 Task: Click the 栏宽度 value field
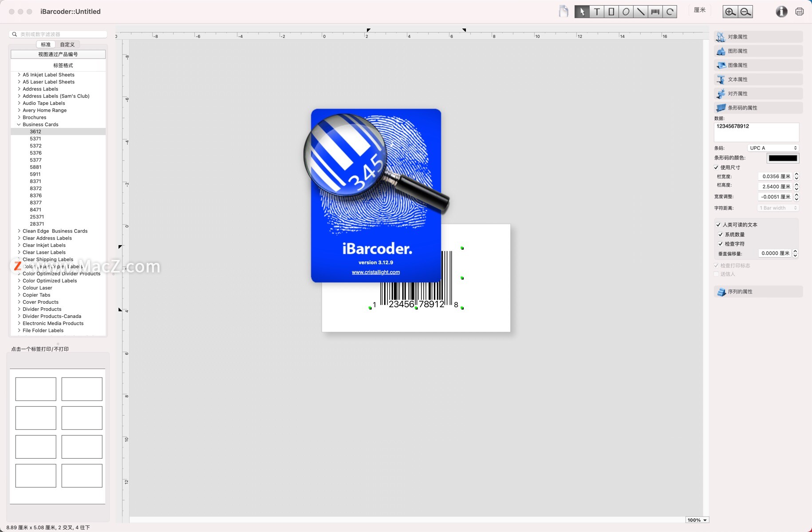pos(775,176)
